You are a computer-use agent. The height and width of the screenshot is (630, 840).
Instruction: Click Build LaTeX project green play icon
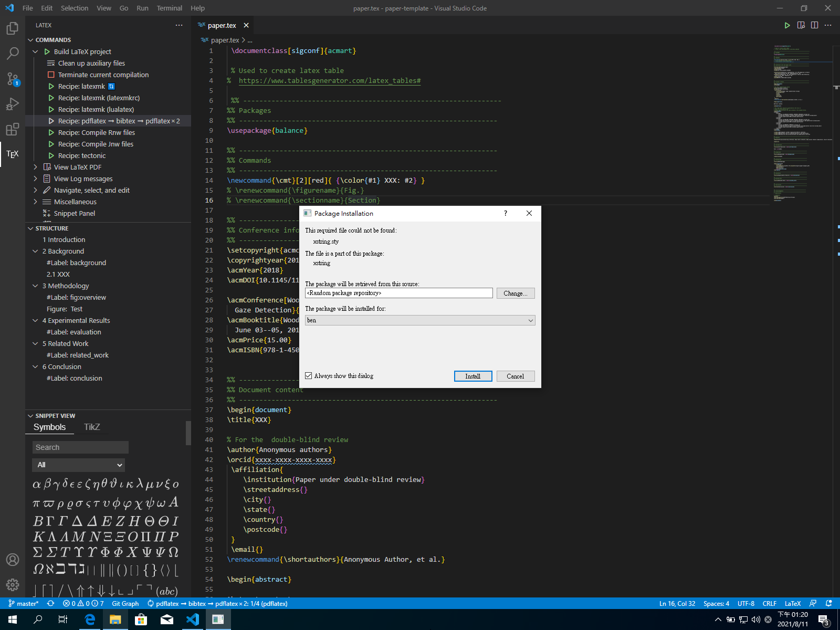(47, 51)
